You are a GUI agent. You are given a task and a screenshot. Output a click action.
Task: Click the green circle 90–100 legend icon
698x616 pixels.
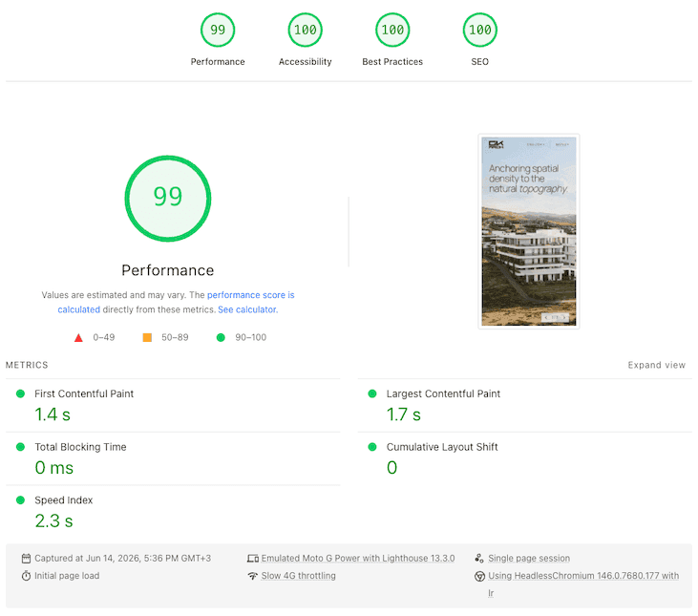[x=221, y=337]
